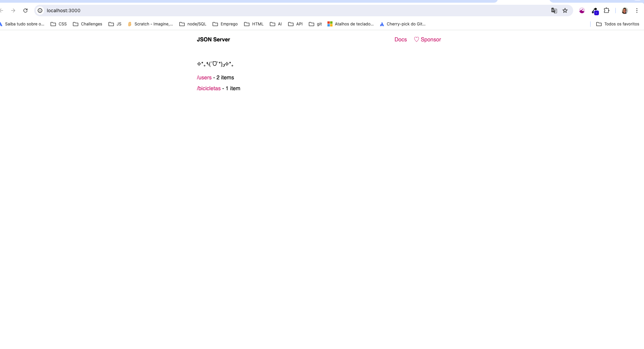The width and height of the screenshot is (644, 349).
Task: Go back with the browser back arrow
Action: pos(1,11)
